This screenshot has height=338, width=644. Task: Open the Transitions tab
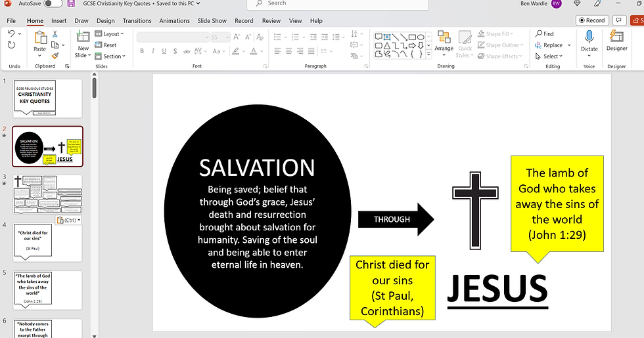point(137,21)
